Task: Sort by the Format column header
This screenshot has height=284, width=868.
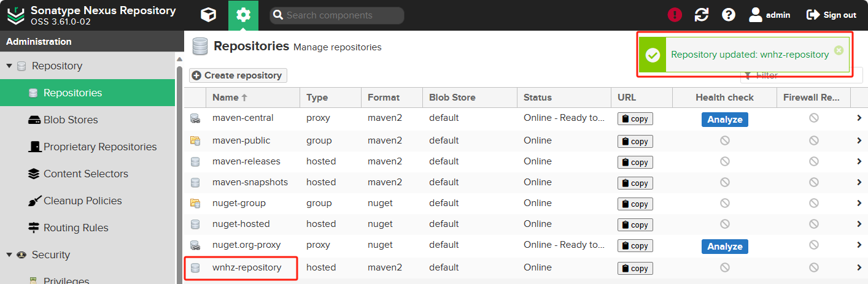Action: 392,98
